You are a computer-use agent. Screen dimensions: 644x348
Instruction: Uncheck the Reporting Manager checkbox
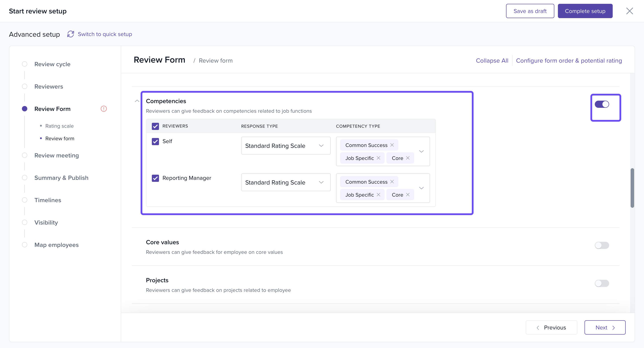pyautogui.click(x=155, y=178)
